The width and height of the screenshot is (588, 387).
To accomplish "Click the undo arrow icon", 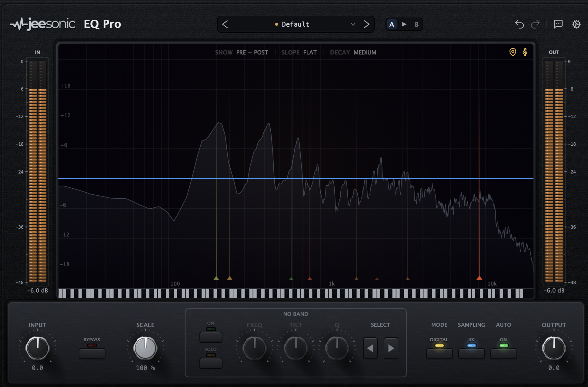I will point(520,24).
